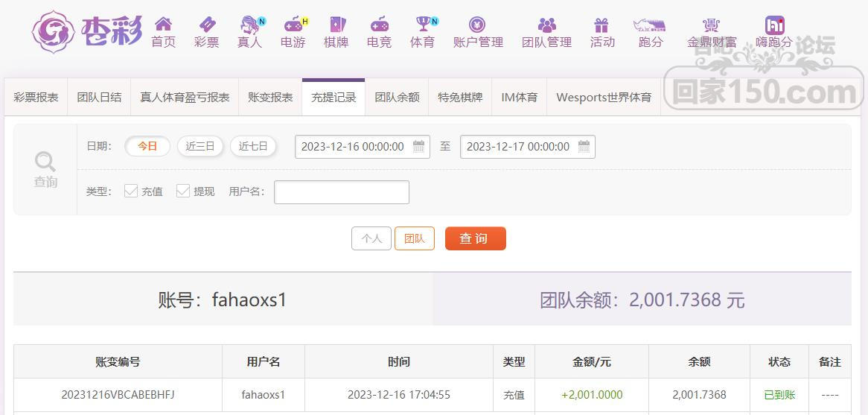Switch to the IM体育 tab
Screen dimensions: 868x415
pyautogui.click(x=520, y=98)
